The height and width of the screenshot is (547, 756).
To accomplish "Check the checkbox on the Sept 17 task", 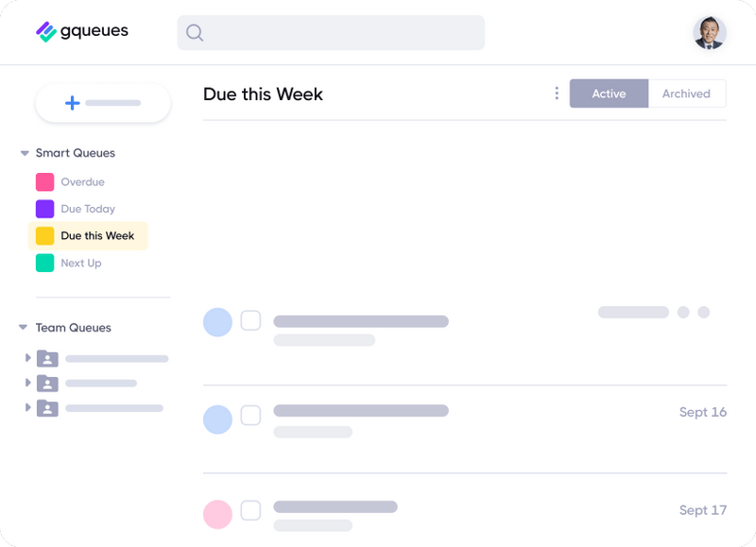I will coord(250,509).
